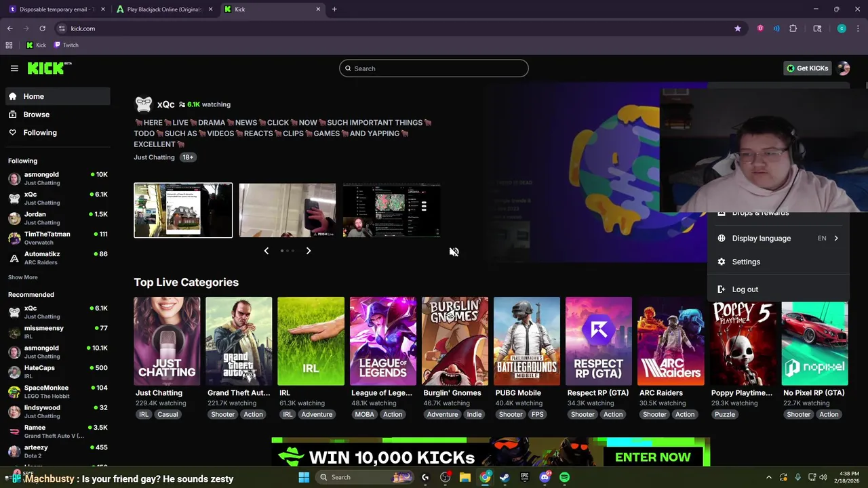868x488 pixels.
Task: Go to previous featured stream arrow
Action: (266, 251)
